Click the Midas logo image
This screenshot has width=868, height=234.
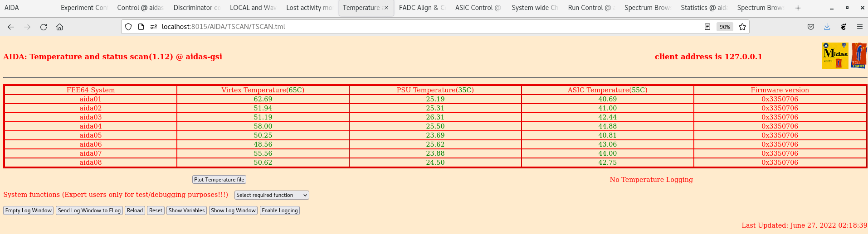pyautogui.click(x=835, y=56)
